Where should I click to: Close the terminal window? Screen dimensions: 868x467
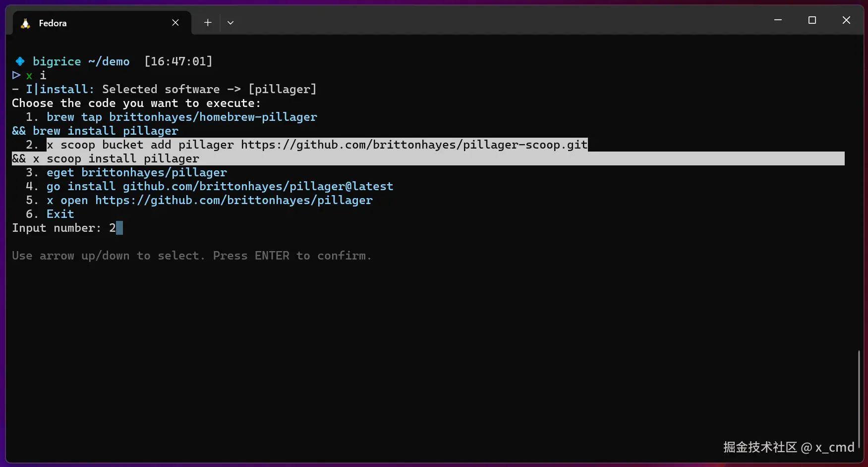point(846,20)
